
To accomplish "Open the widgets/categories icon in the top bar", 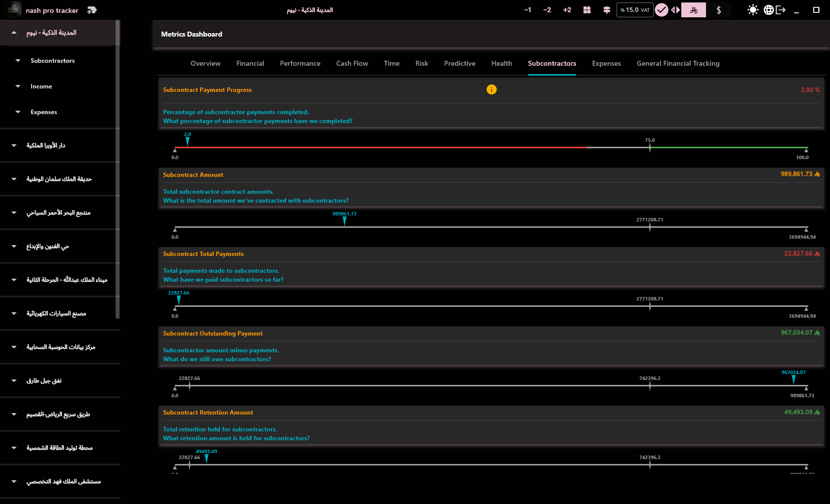I will 587,10.
